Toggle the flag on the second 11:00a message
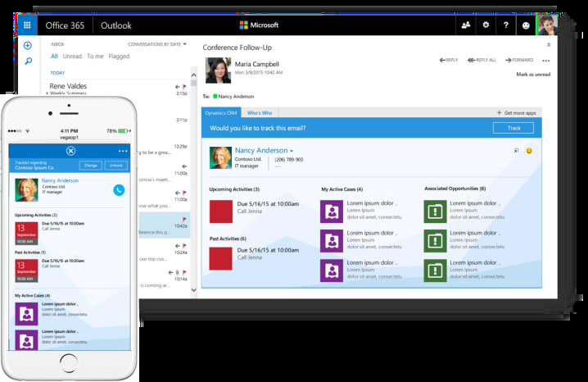 click(x=184, y=193)
